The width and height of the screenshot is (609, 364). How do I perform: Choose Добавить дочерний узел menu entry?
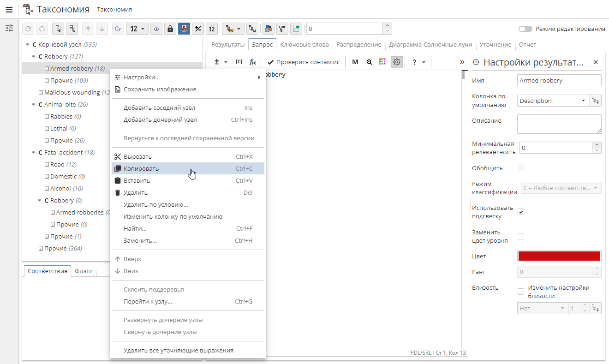(188, 119)
